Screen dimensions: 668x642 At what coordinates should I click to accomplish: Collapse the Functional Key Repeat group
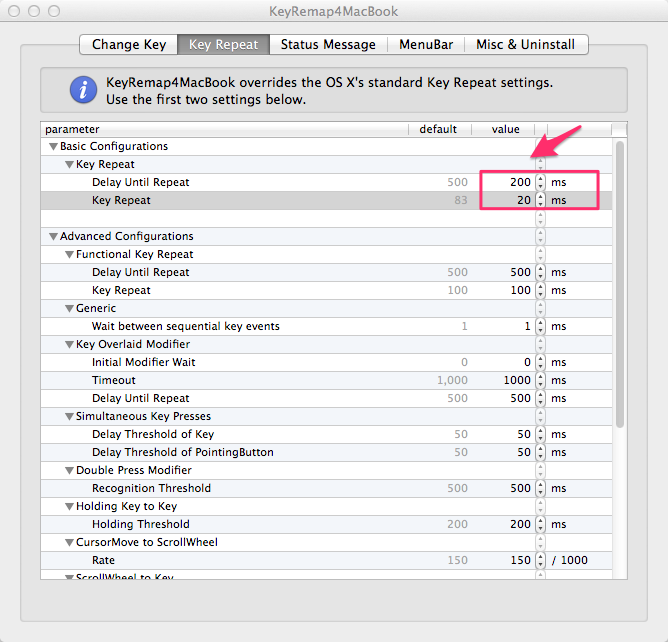(x=69, y=254)
